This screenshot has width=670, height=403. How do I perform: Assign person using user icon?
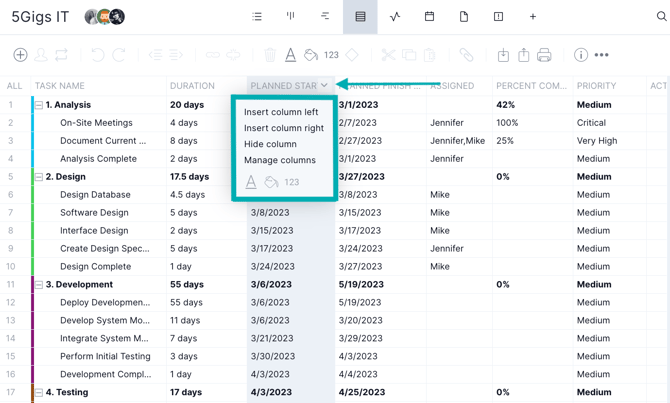[x=41, y=55]
